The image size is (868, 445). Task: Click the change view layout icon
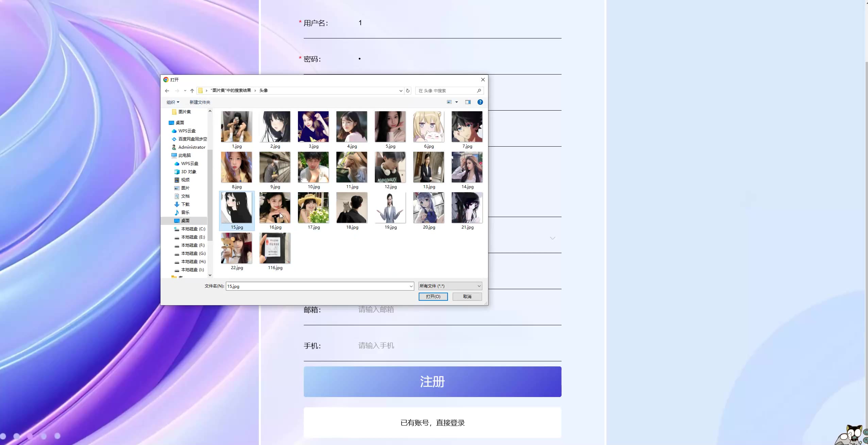point(449,102)
